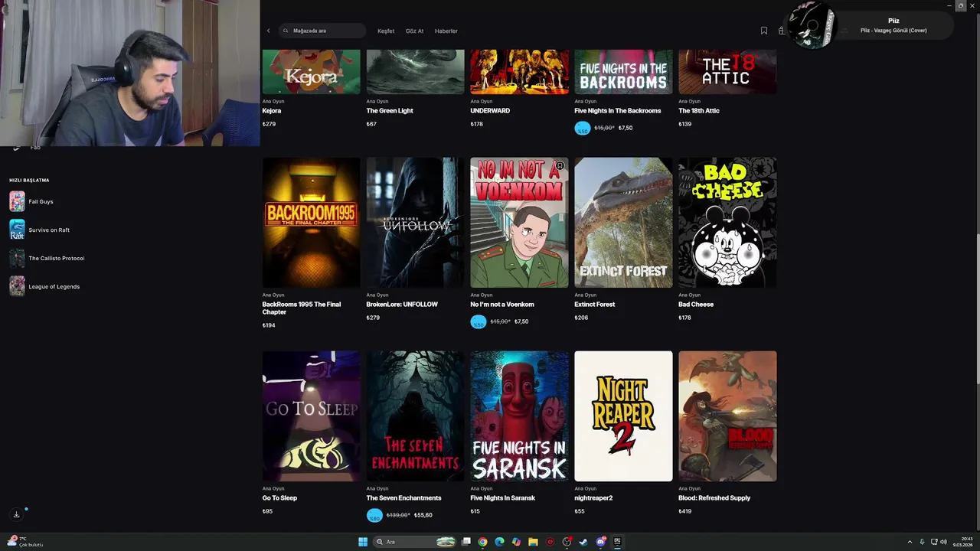The height and width of the screenshot is (551, 980).
Task: Click the Bad Cheese title link
Action: (x=696, y=305)
